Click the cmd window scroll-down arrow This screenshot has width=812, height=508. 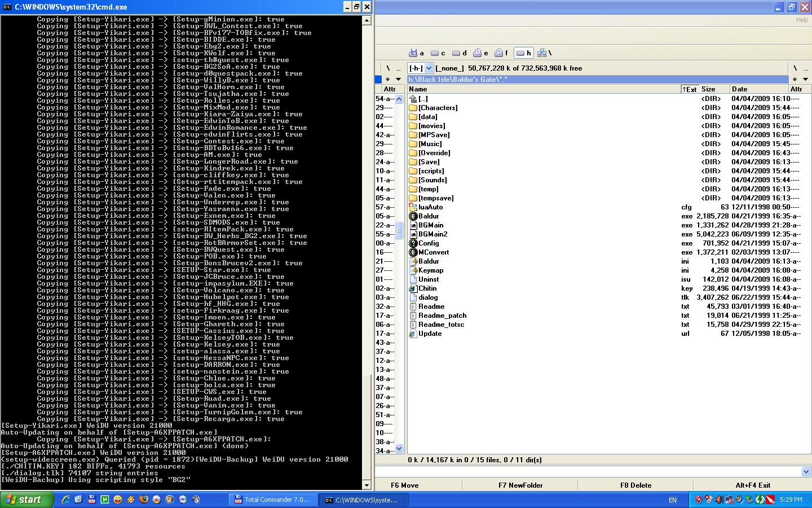click(367, 485)
